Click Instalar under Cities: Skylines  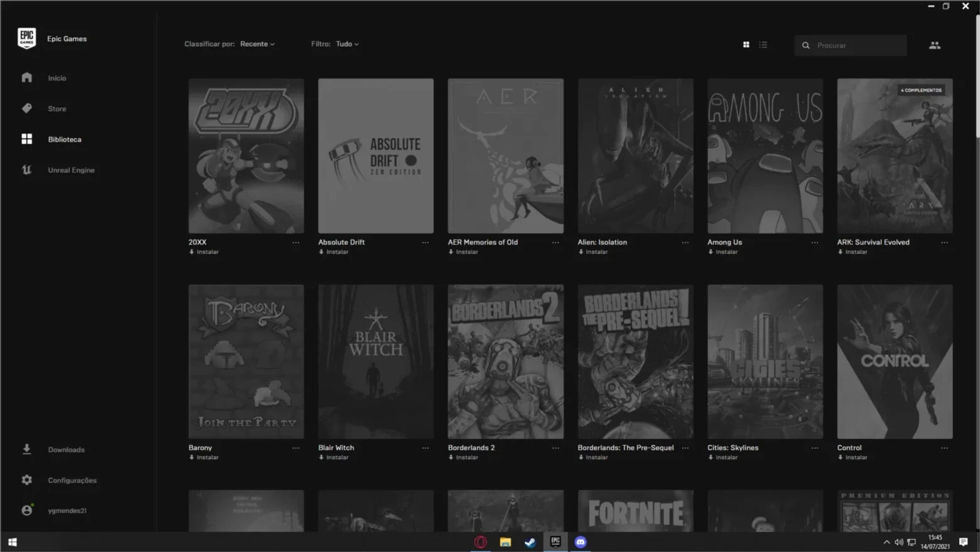pos(723,458)
